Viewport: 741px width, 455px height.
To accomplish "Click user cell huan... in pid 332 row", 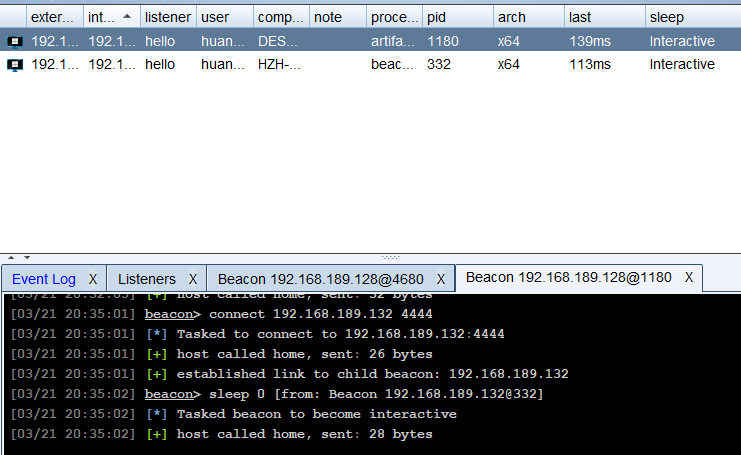I will 223,64.
